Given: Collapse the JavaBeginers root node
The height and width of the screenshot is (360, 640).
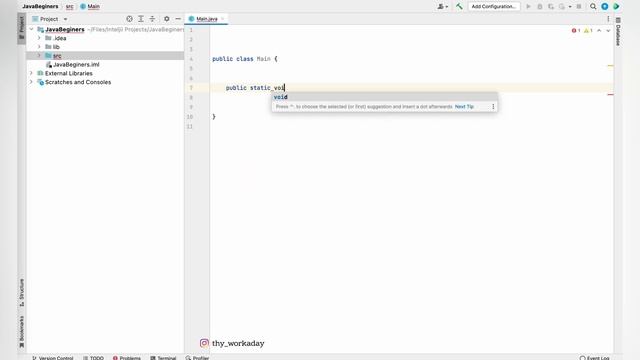Looking at the screenshot, I should 31,29.
